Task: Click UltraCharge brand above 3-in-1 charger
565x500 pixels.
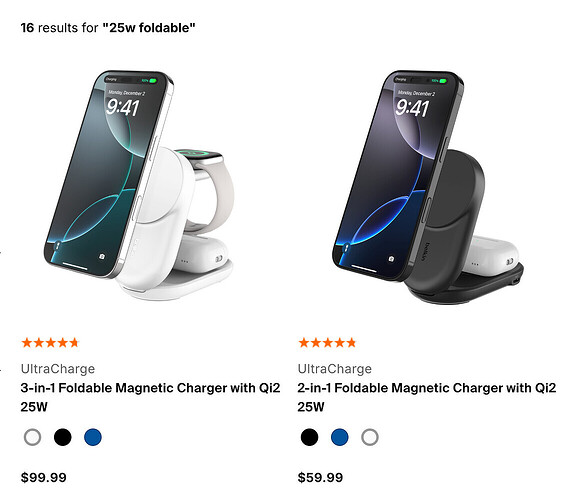Action: (x=58, y=369)
